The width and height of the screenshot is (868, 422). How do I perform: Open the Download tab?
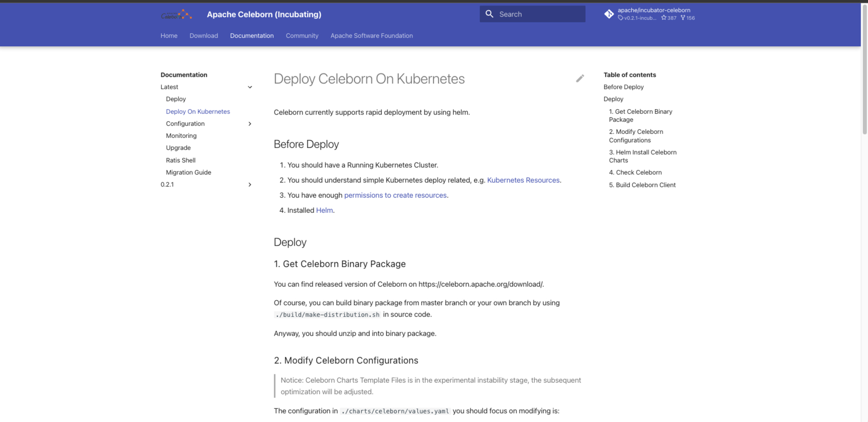coord(204,36)
